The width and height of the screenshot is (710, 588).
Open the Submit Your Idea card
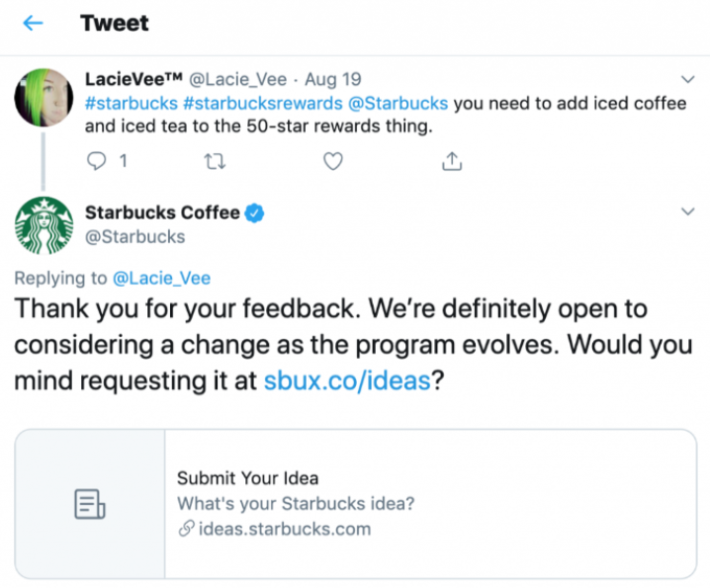(430, 504)
